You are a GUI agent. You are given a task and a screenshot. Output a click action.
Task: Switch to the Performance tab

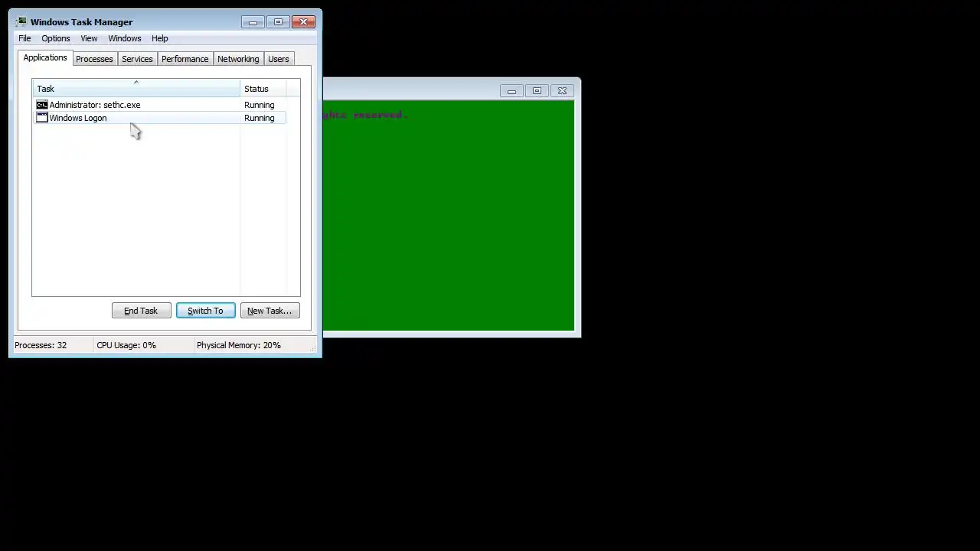point(185,59)
